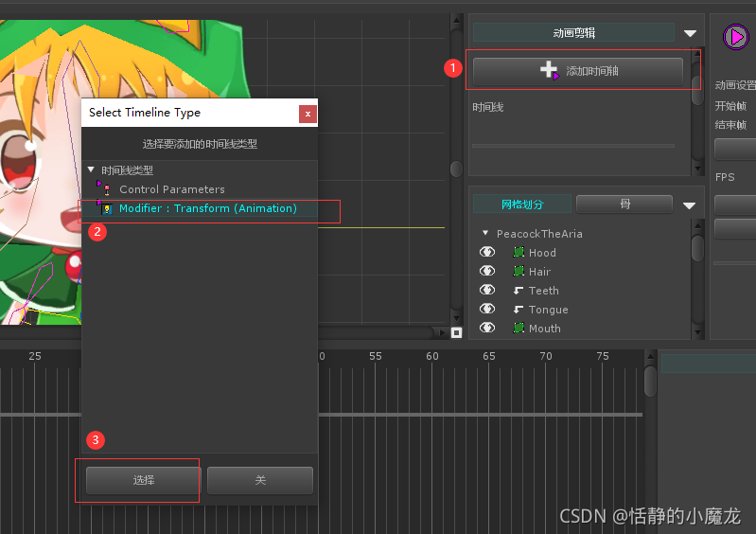756x534 pixels.
Task: Open the 动画剪辑 dropdown arrow
Action: (x=690, y=33)
